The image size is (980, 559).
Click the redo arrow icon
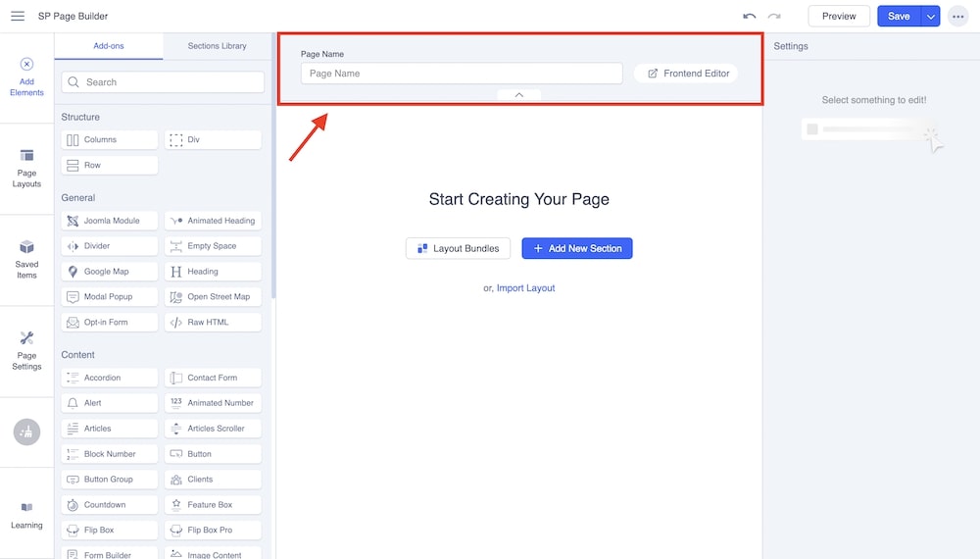pos(774,17)
